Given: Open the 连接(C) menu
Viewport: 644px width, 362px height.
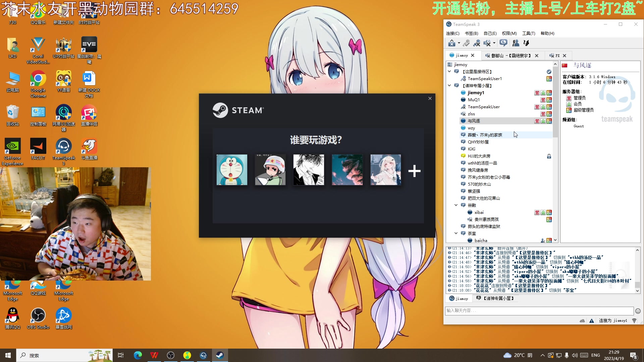Looking at the screenshot, I should coord(452,33).
